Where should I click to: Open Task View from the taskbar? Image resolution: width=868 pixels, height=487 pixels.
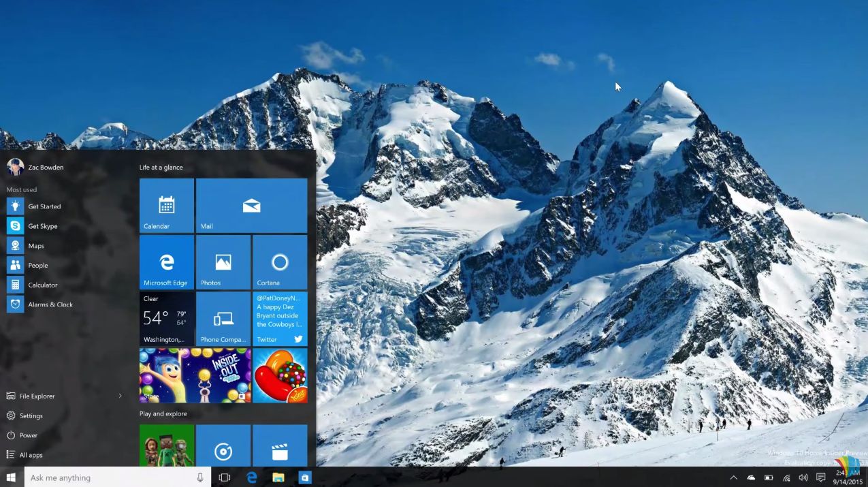(225, 477)
